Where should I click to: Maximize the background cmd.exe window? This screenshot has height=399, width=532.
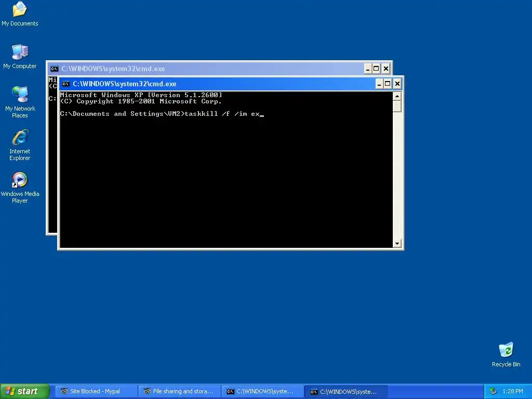(376, 69)
